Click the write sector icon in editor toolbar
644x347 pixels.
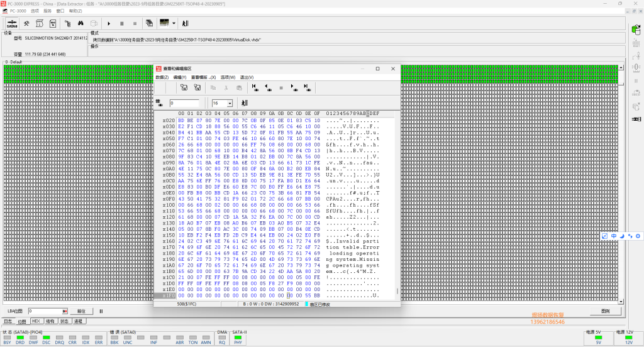(197, 87)
